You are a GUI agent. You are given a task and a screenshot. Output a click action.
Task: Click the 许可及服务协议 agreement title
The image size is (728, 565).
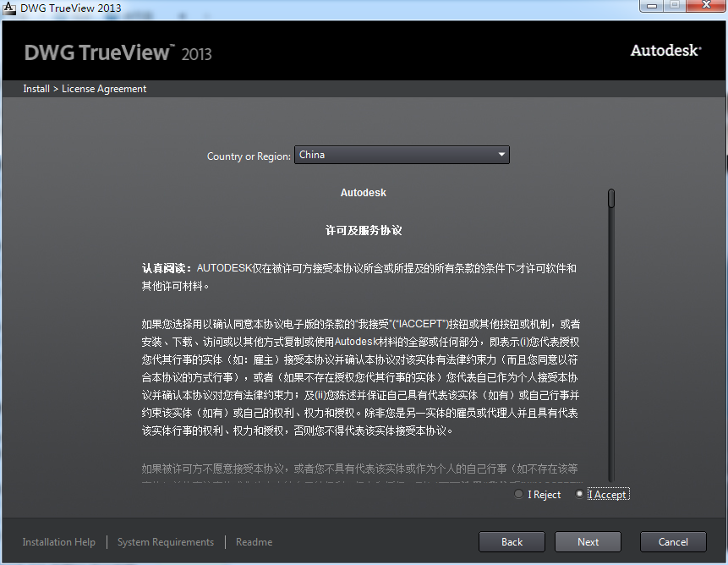[364, 230]
